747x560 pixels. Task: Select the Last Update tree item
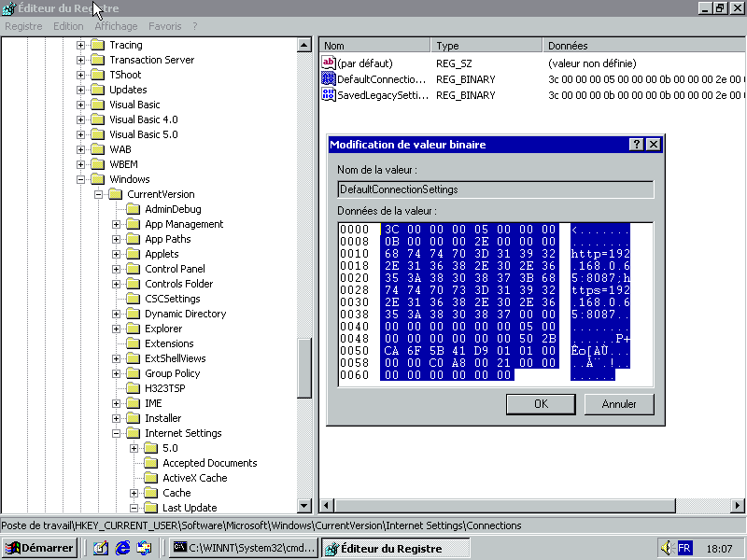[x=190, y=508]
